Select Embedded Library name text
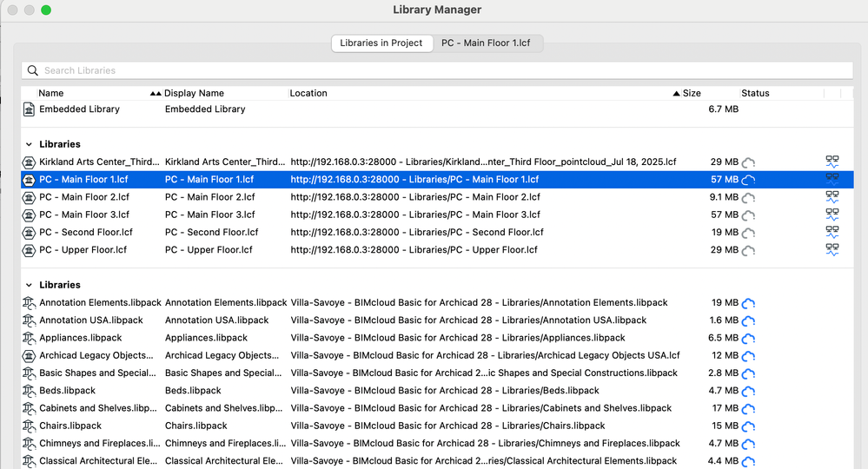 tap(79, 109)
